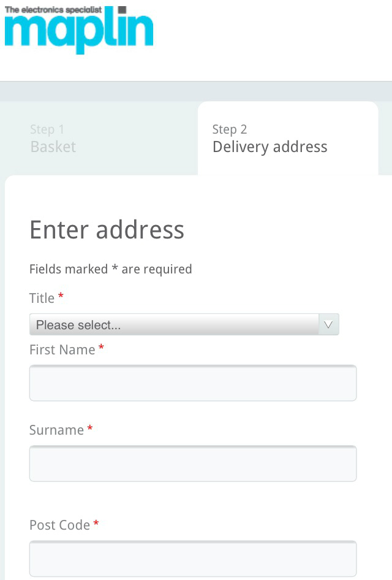Screen dimensions: 392x580
Task: Select the Step 2 Delivery address tab
Action: (x=288, y=139)
